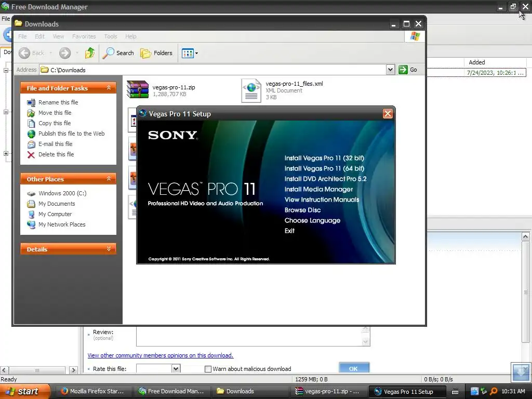Open View other community members opinions link
Image resolution: width=532 pixels, height=399 pixels.
point(161,355)
